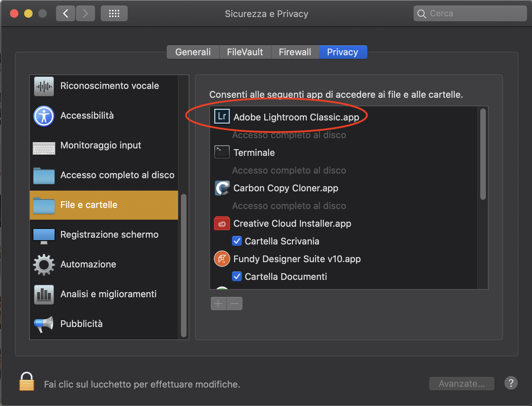
Task: Click the Automazione gear icon
Action: coord(44,265)
